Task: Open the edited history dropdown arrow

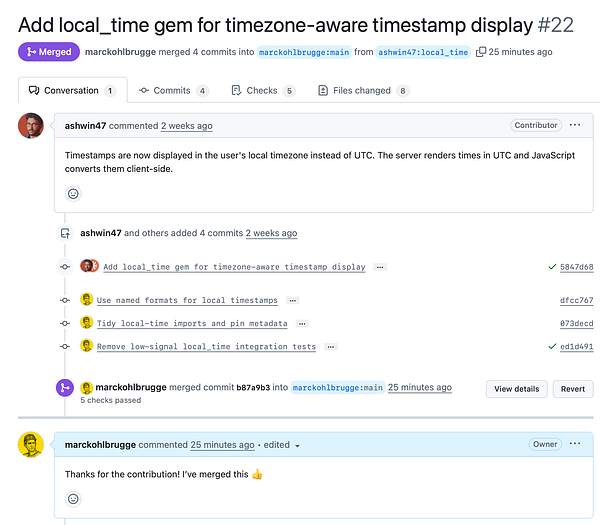Action: point(297,445)
